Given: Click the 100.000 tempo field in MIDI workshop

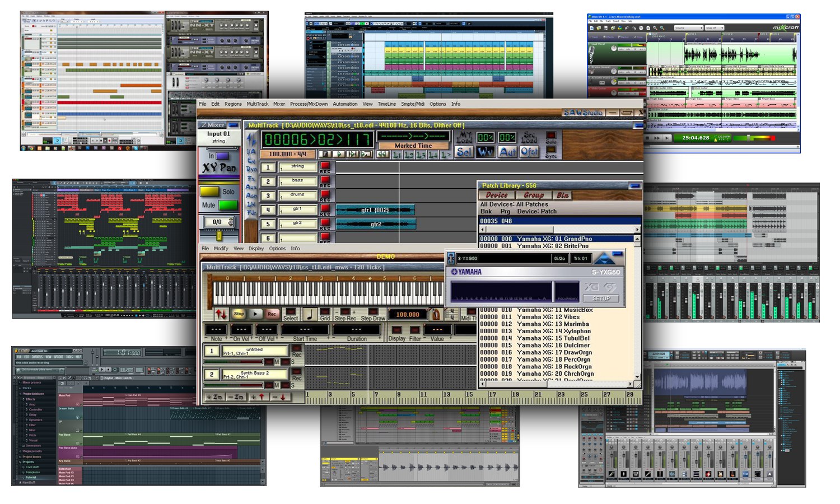Looking at the screenshot, I should (408, 315).
